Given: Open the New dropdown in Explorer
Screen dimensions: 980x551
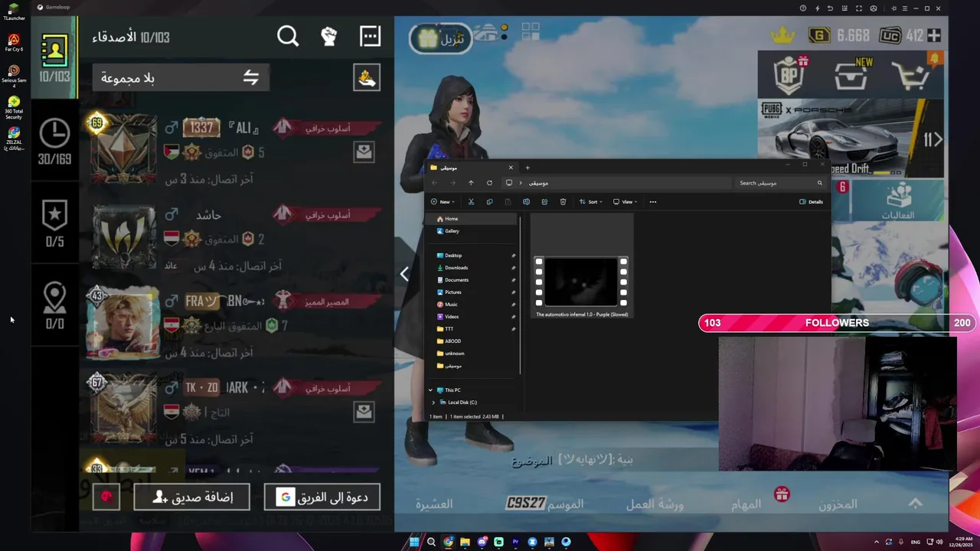Looking at the screenshot, I should click(443, 202).
